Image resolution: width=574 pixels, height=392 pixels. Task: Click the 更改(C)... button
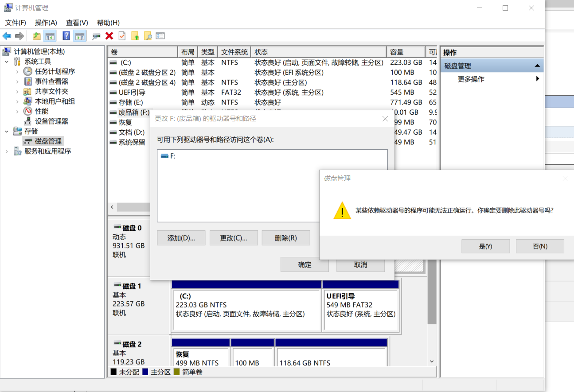(234, 238)
